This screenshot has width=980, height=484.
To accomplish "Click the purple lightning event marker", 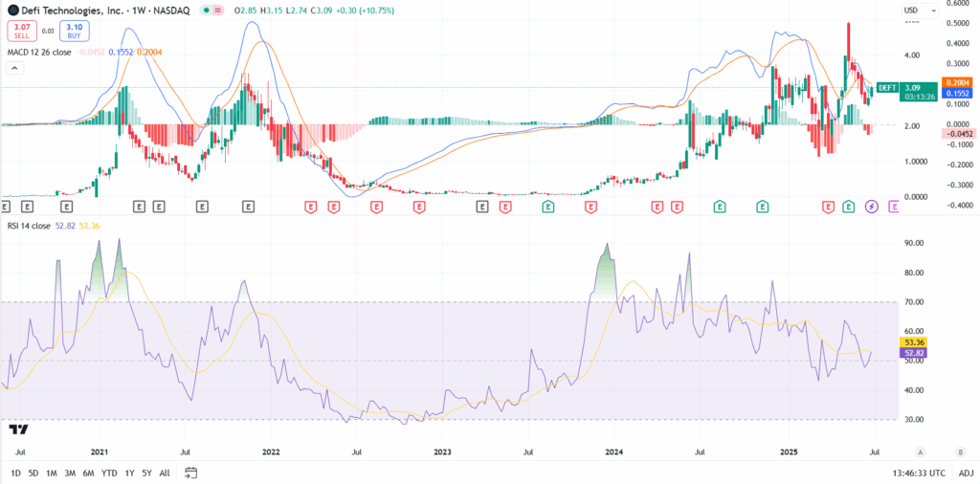I will 871,206.
